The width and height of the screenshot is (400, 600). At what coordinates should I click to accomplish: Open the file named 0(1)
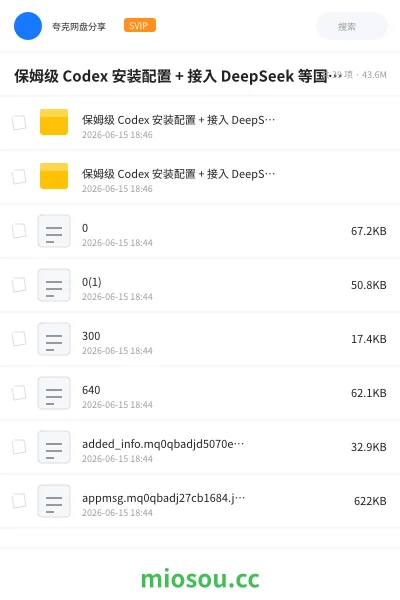[x=91, y=282]
